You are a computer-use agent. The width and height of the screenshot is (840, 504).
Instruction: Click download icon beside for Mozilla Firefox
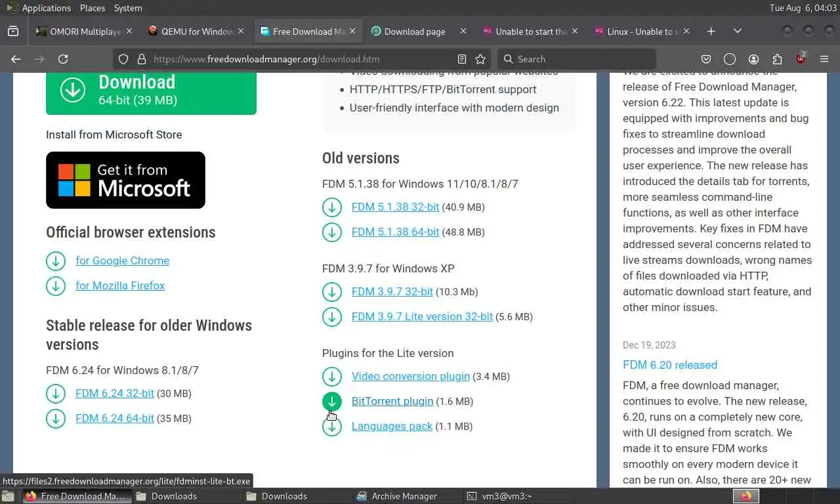56,286
